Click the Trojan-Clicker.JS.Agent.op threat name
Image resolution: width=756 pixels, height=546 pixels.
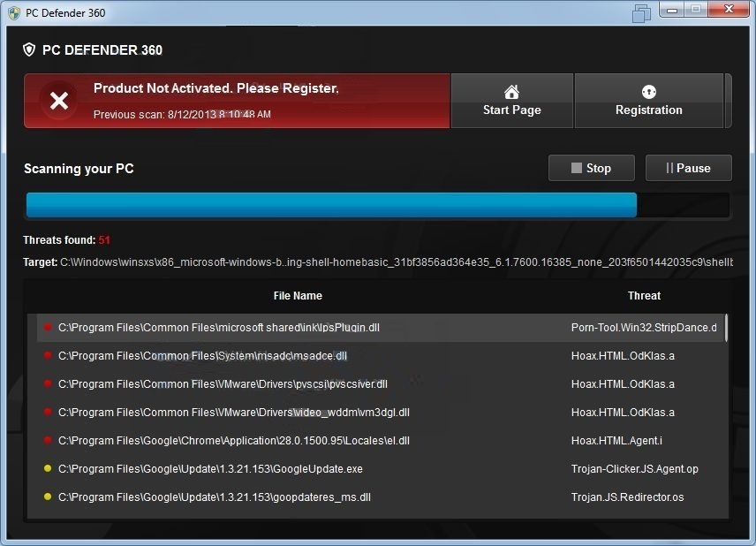634,469
